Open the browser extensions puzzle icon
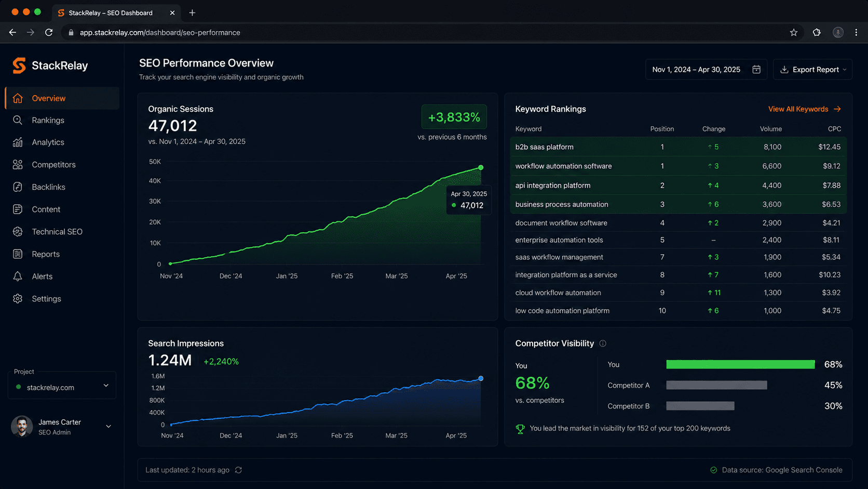868x489 pixels. click(817, 32)
